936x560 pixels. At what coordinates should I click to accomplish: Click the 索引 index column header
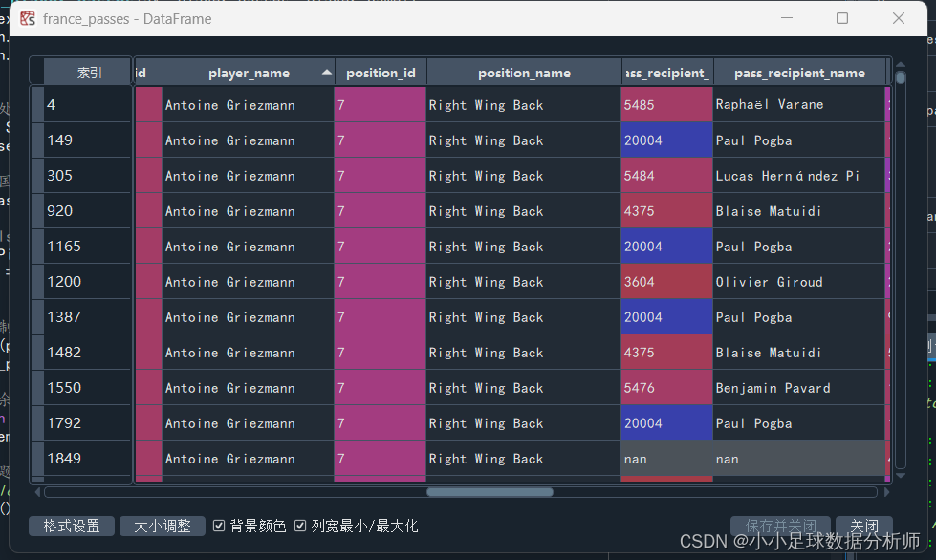coord(88,73)
